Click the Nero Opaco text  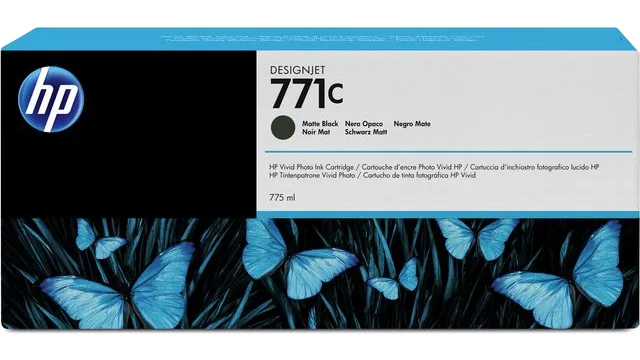[364, 123]
